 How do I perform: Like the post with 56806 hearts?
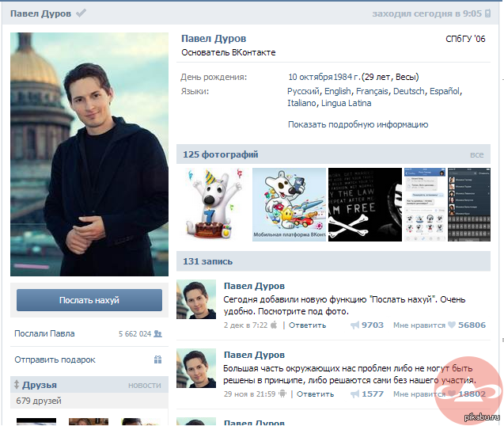pyautogui.click(x=452, y=325)
